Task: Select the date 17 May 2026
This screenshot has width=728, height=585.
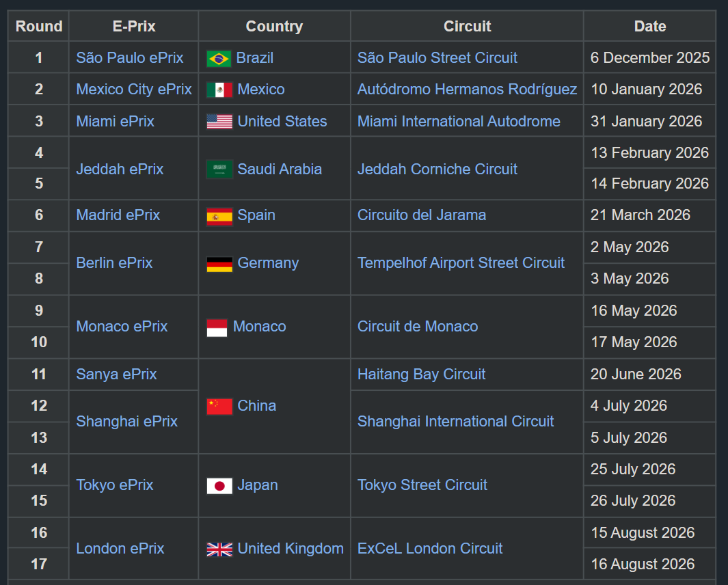Action: coord(634,342)
